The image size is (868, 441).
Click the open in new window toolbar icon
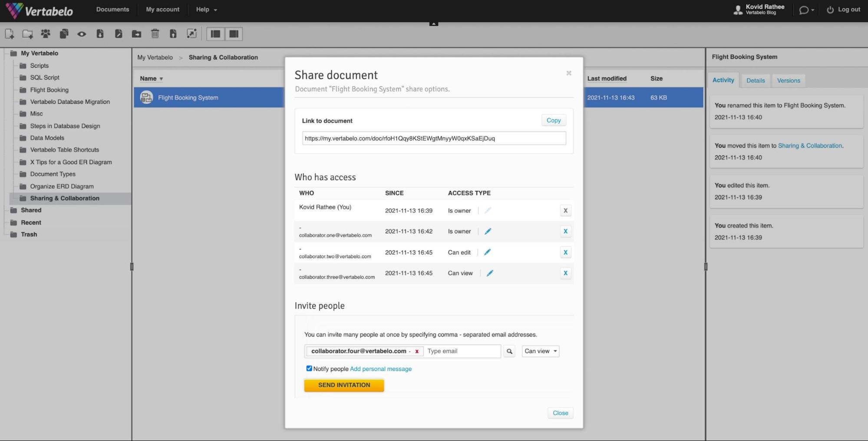point(191,33)
